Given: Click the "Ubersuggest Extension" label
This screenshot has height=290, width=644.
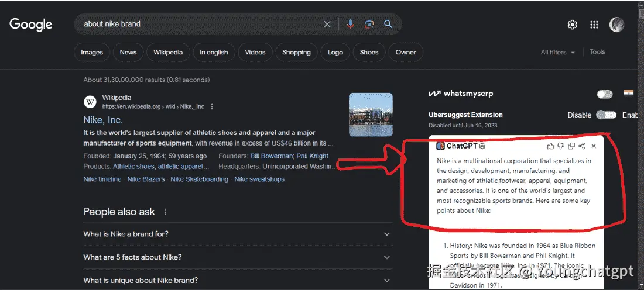Looking at the screenshot, I should 466,115.
